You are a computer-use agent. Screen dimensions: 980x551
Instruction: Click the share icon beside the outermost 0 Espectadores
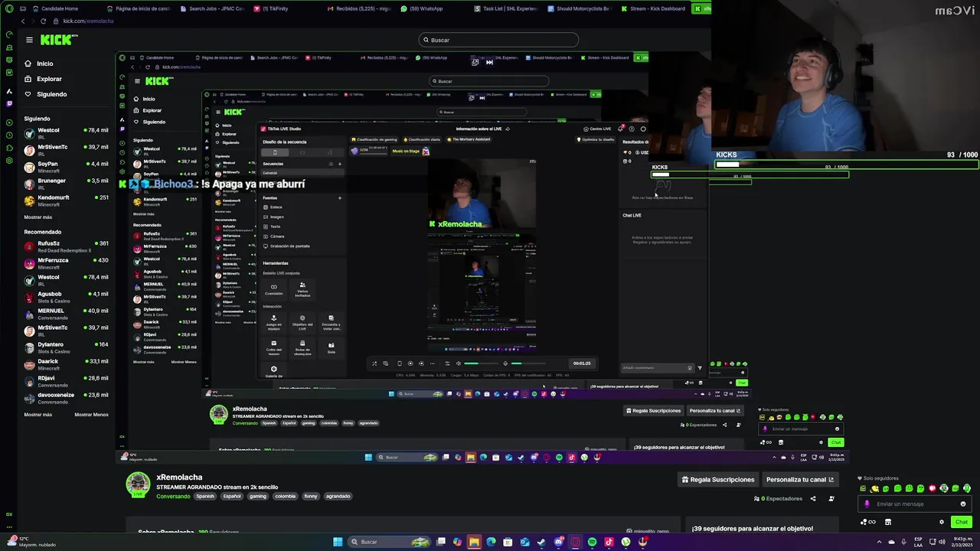(813, 498)
